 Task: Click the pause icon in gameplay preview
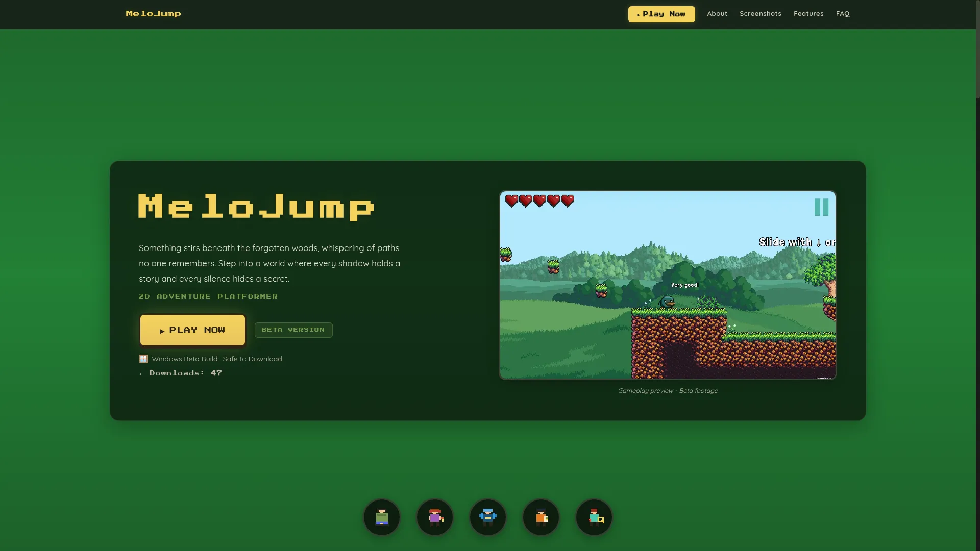coord(821,207)
